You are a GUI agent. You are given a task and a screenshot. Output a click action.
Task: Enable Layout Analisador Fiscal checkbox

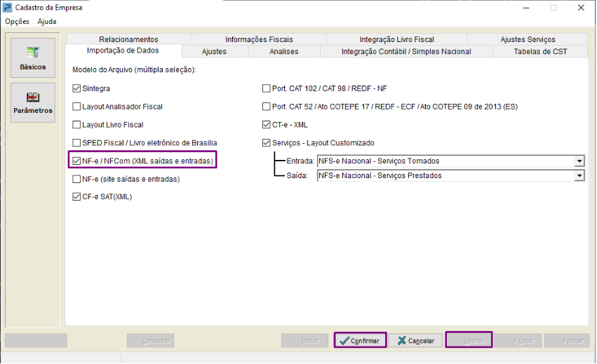pos(76,107)
